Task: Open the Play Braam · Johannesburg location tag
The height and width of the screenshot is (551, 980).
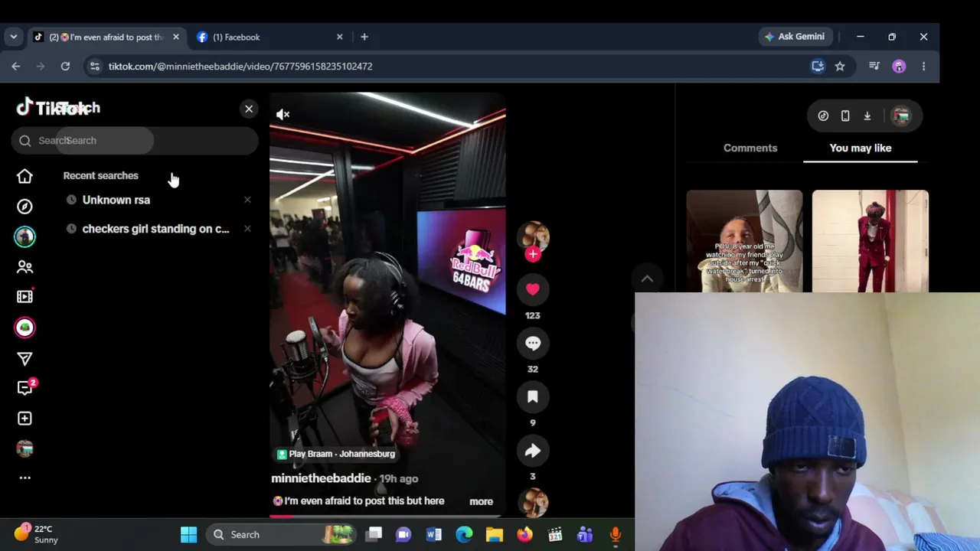Action: coord(335,454)
